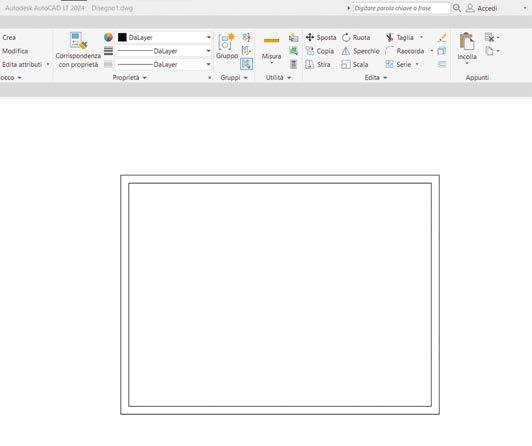Open the DaLayer color dropdown
Image resolution: width=532 pixels, height=446 pixels.
tap(164, 37)
